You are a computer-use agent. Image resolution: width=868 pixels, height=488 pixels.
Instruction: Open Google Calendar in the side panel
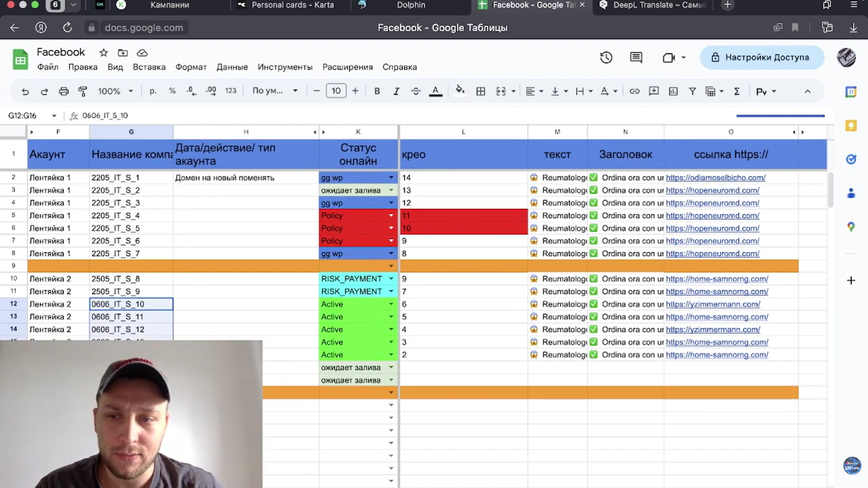click(851, 92)
